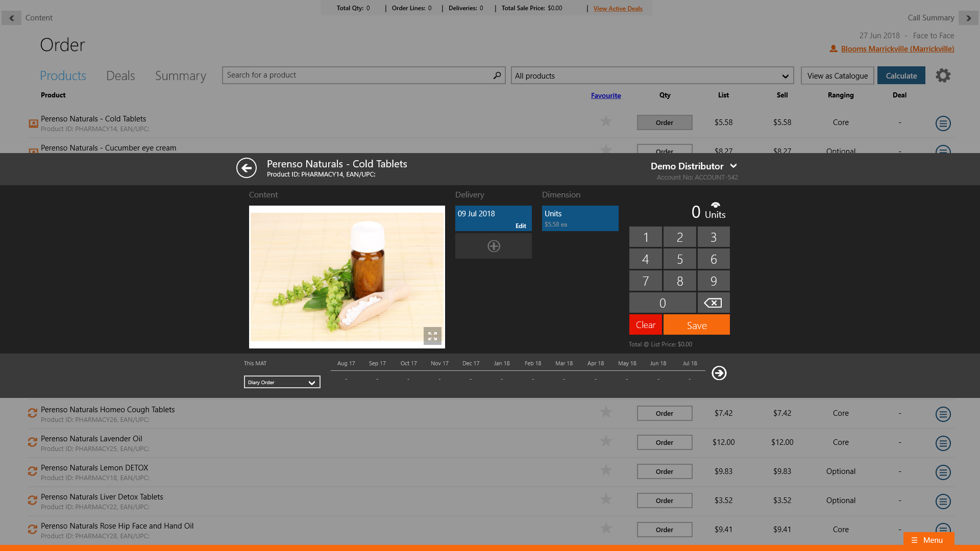Open the order settings gear
This screenshot has width=980, height=551.
tap(943, 76)
